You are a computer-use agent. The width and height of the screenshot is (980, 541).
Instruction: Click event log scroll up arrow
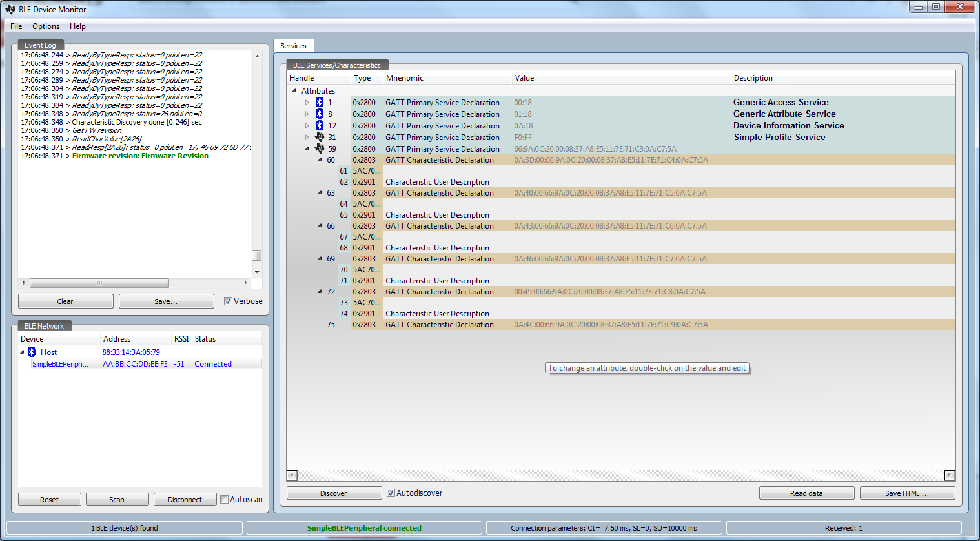pyautogui.click(x=256, y=56)
